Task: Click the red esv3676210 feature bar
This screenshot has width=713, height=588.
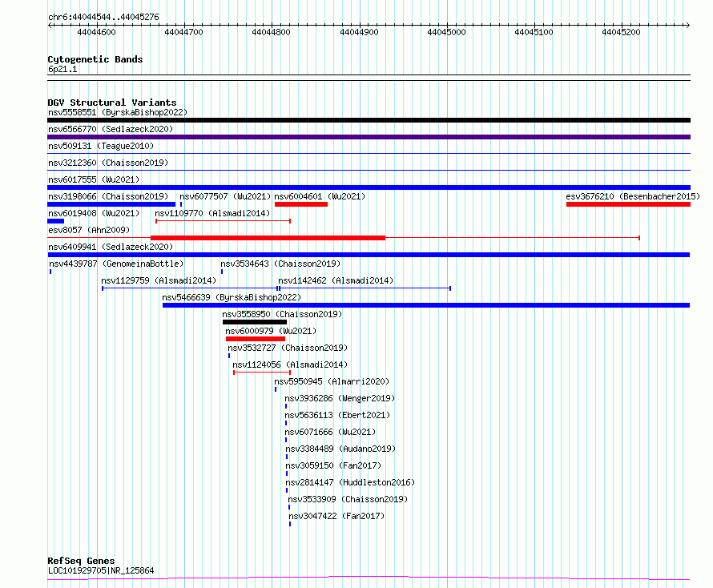Action: (x=628, y=204)
